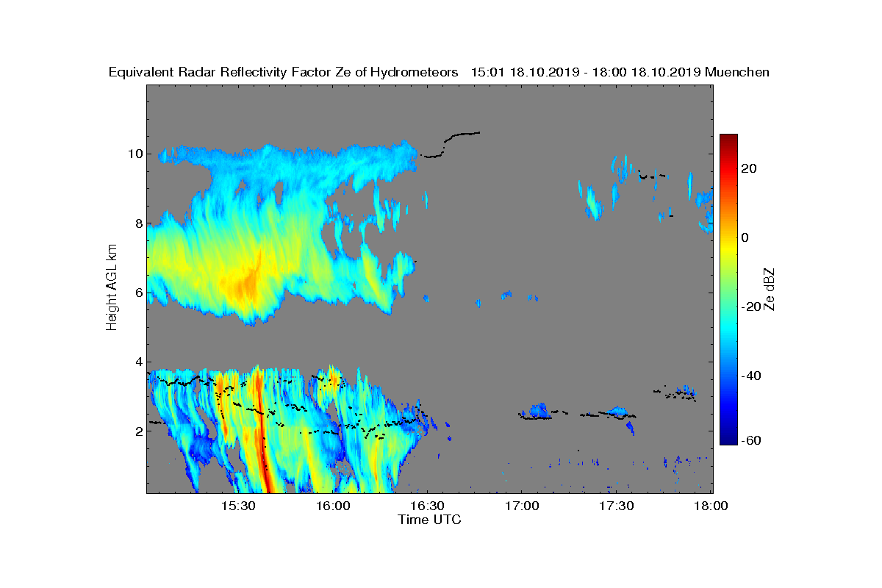Click the Height AGL km axis title
This screenshot has height=588, width=882.
coord(112,288)
